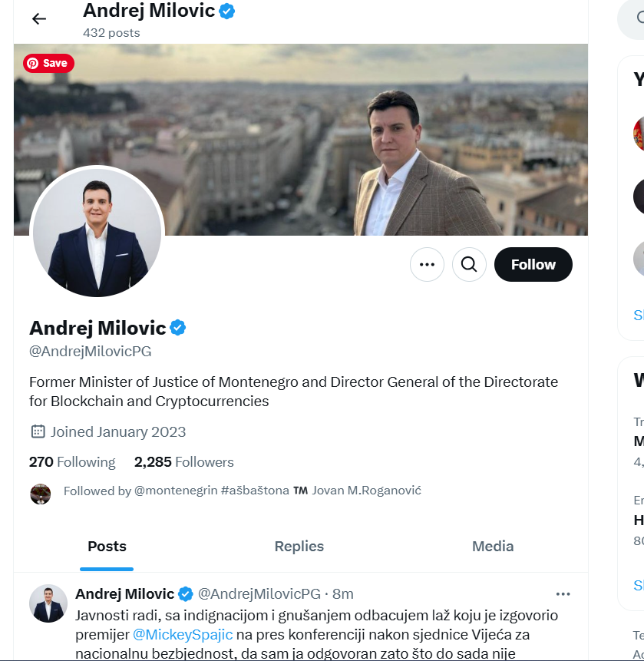Open the three-dot menu on the latest tweet

click(563, 593)
